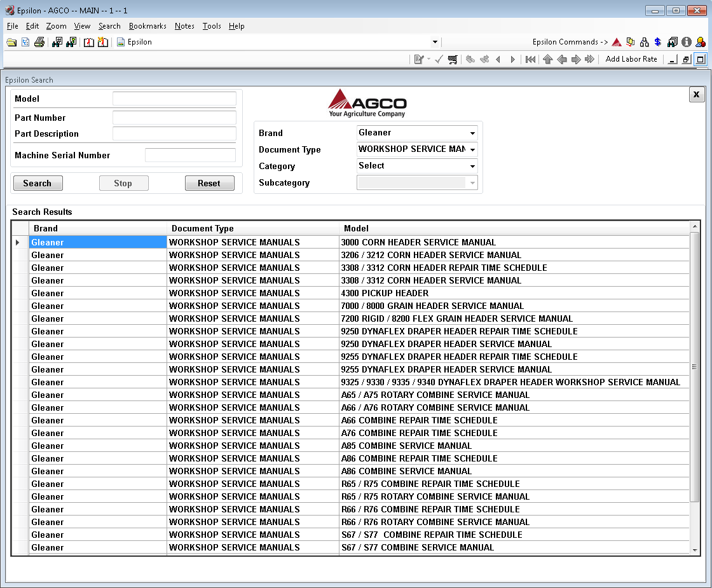Click into the Machine Serial Number field
712x588 pixels.
point(190,155)
